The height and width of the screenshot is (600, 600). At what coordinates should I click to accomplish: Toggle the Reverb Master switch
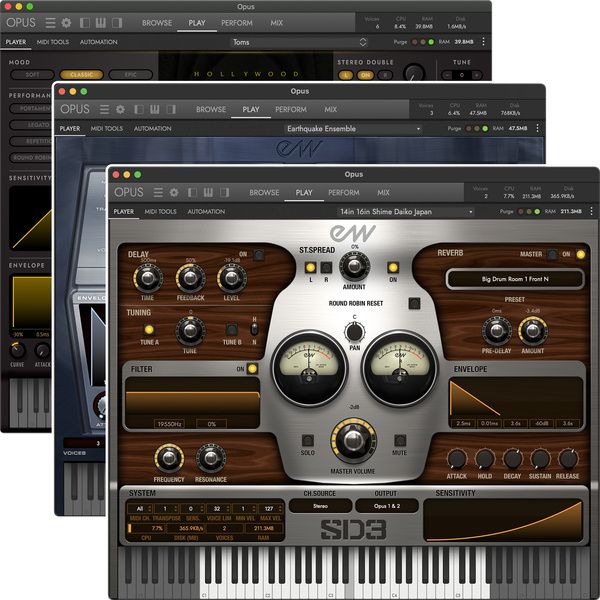tap(552, 254)
